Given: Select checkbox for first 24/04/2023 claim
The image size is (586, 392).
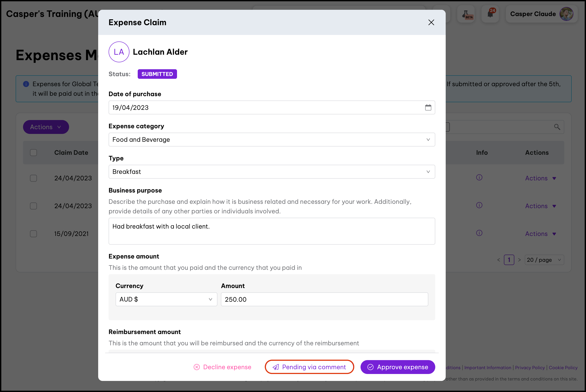Looking at the screenshot, I should [x=33, y=178].
